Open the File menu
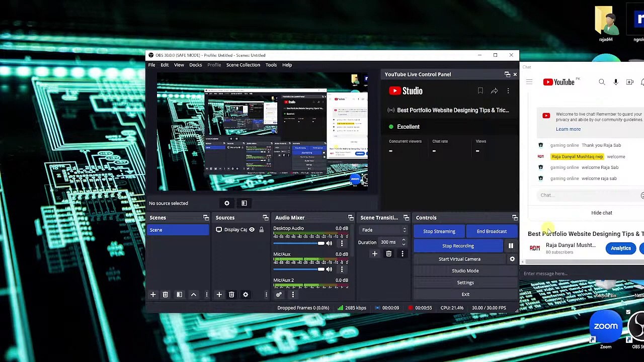644x362 pixels. click(151, 65)
